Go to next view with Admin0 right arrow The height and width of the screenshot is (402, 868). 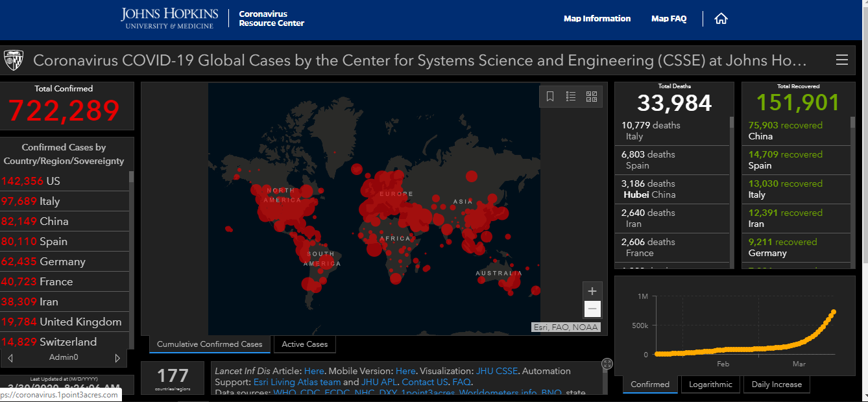[x=117, y=358]
